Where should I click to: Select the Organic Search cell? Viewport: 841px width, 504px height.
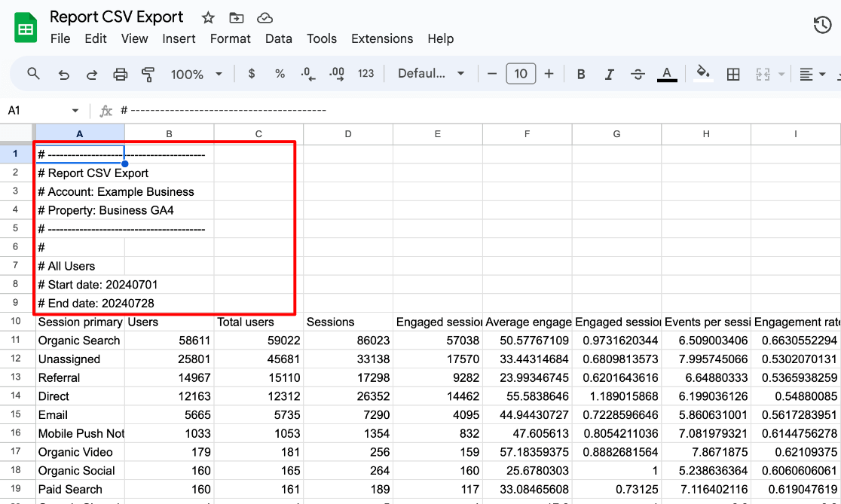click(79, 341)
